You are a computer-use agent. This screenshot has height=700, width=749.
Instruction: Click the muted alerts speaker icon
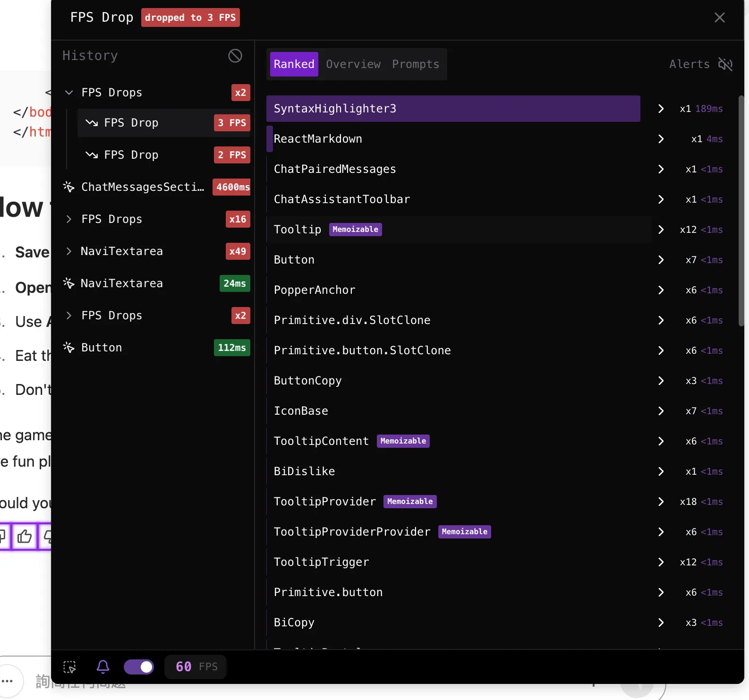coord(725,64)
